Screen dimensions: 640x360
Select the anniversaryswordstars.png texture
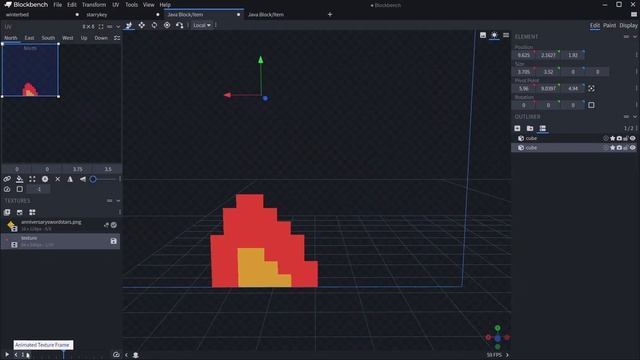click(x=60, y=225)
